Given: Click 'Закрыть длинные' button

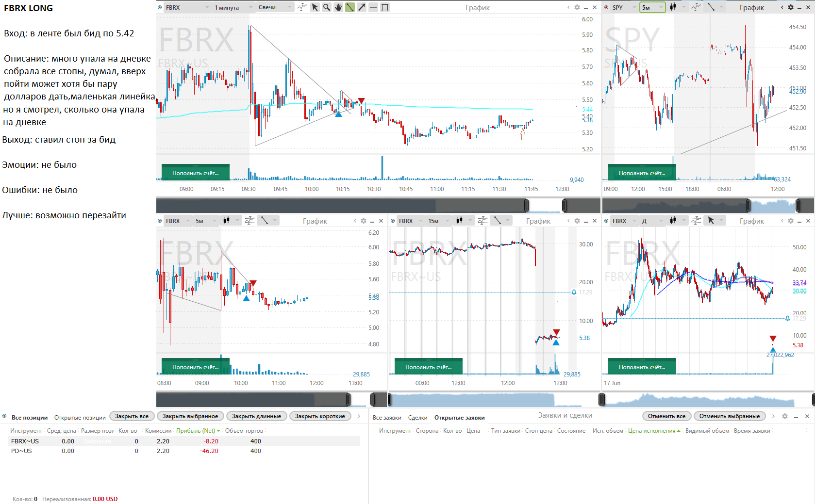Looking at the screenshot, I should pyautogui.click(x=256, y=416).
